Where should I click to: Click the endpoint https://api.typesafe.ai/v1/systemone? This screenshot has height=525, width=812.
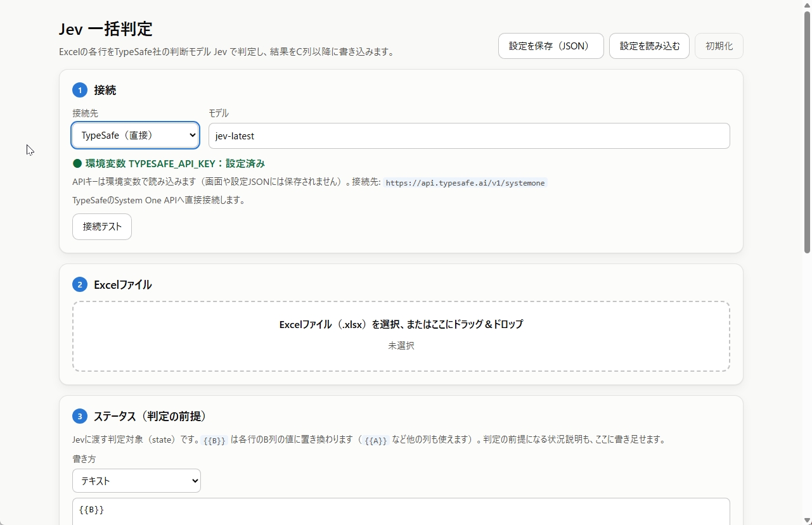pos(465,183)
